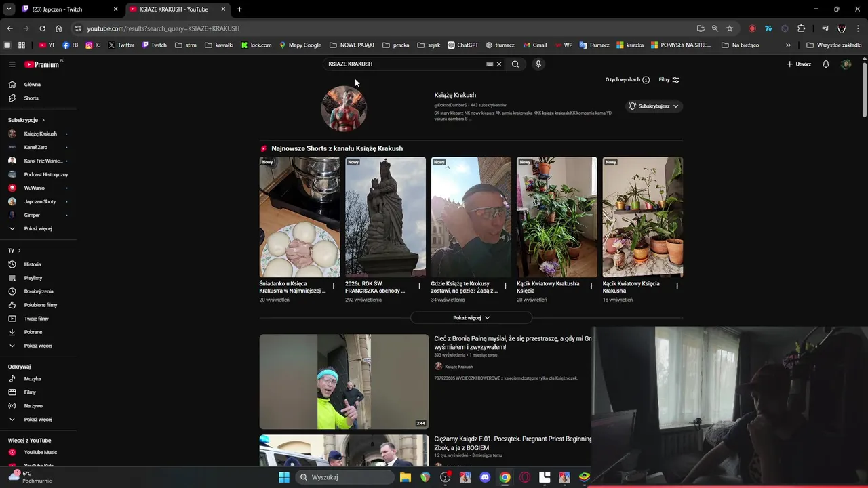The height and width of the screenshot is (488, 868).
Task: Open the Windows Start menu
Action: tap(284, 477)
